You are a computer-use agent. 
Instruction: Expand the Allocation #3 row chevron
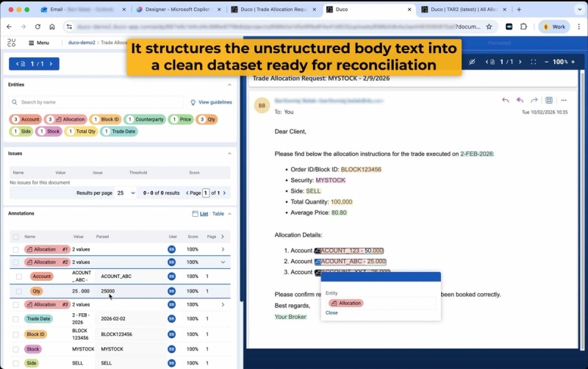click(223, 304)
